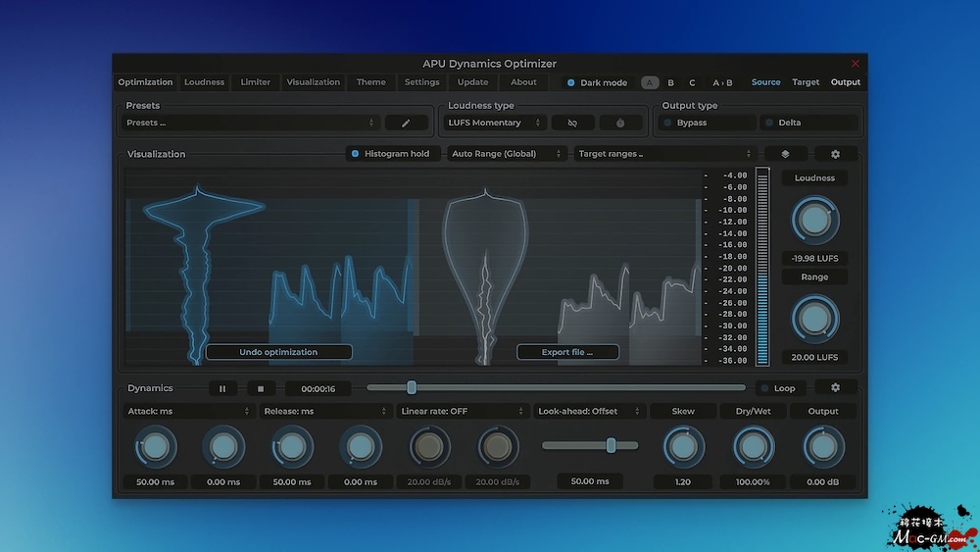980x552 pixels.
Task: Open Visualization settings gear icon
Action: 835,154
